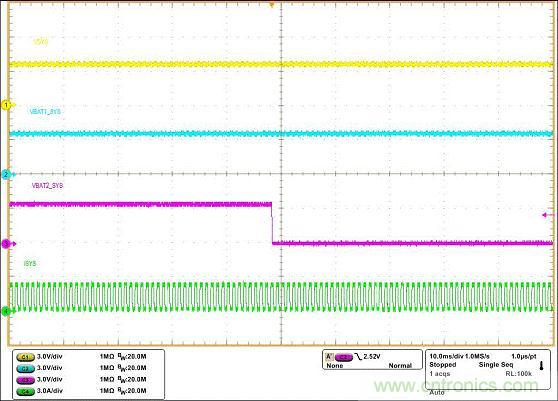558x401 pixels.
Task: Click the 2.52V trigger level readout
Action: pos(372,356)
